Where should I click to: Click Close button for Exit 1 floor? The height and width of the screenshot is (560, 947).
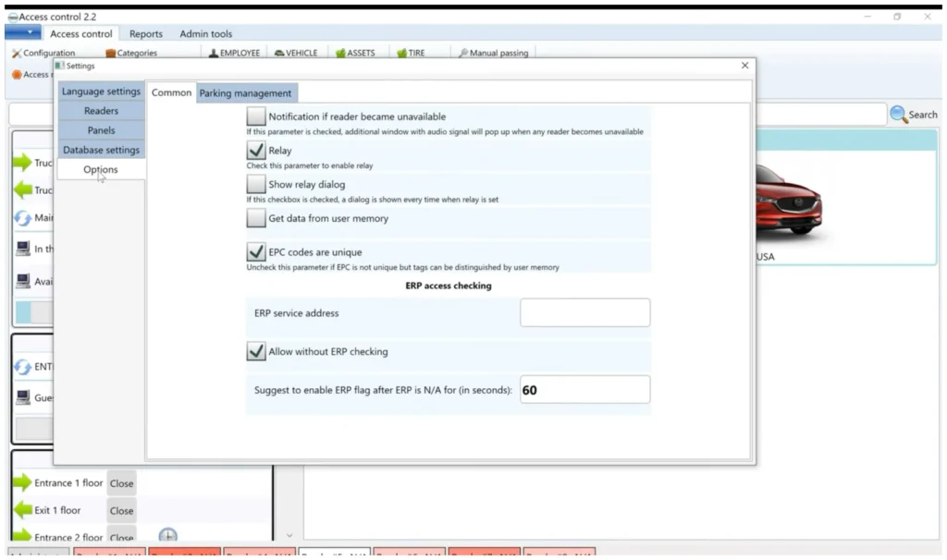click(121, 510)
